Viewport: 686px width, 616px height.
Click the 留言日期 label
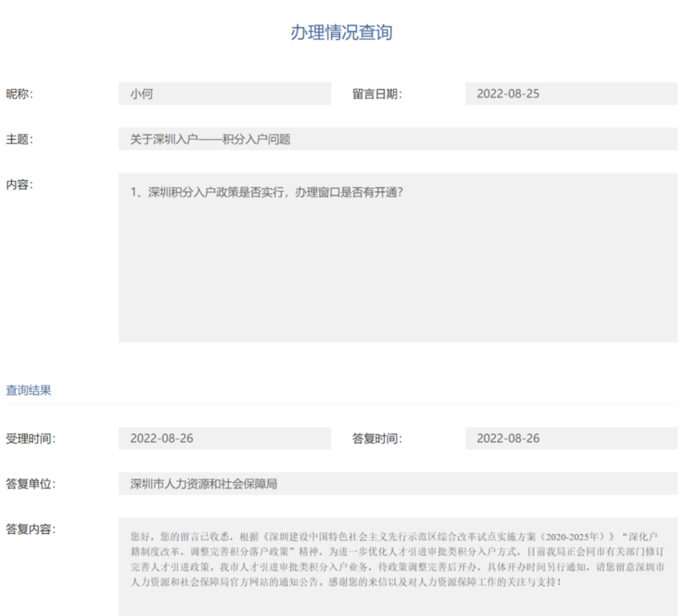377,94
